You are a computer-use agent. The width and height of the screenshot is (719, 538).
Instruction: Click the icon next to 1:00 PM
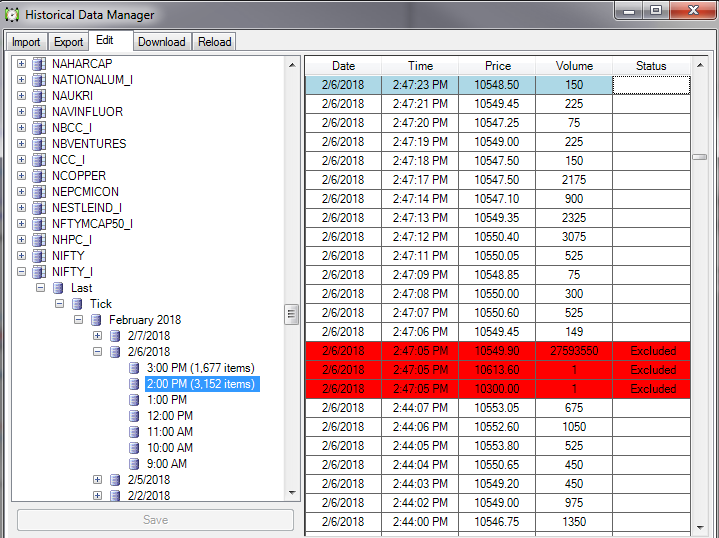tap(134, 400)
